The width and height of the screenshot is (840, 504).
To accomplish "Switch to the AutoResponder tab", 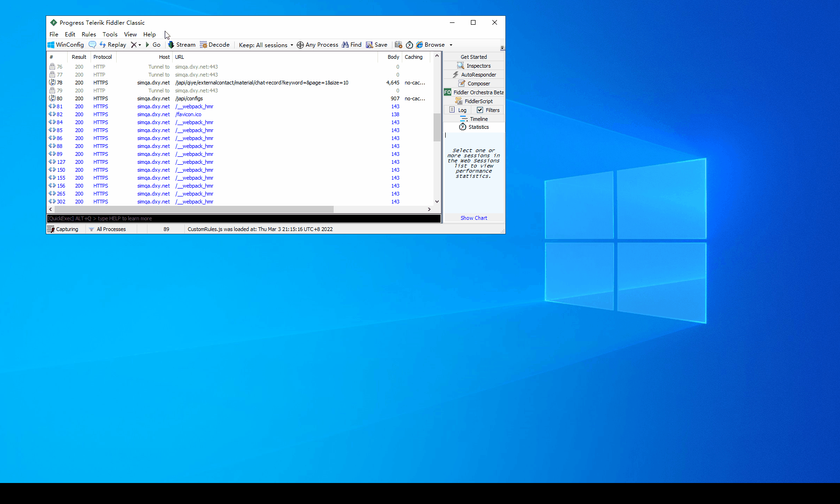I will tap(474, 75).
